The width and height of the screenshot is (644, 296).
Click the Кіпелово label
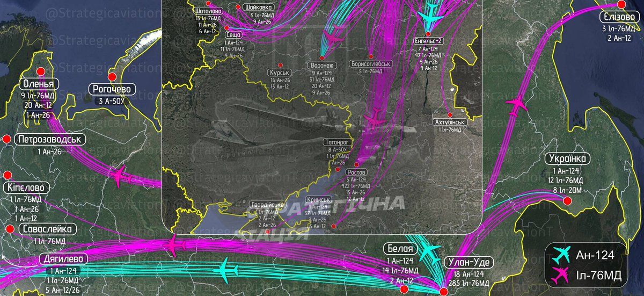tap(27, 188)
